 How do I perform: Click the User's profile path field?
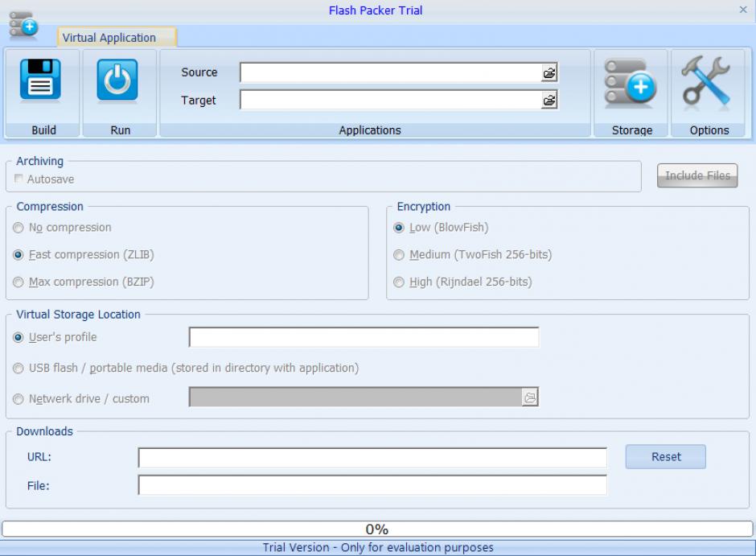364,337
